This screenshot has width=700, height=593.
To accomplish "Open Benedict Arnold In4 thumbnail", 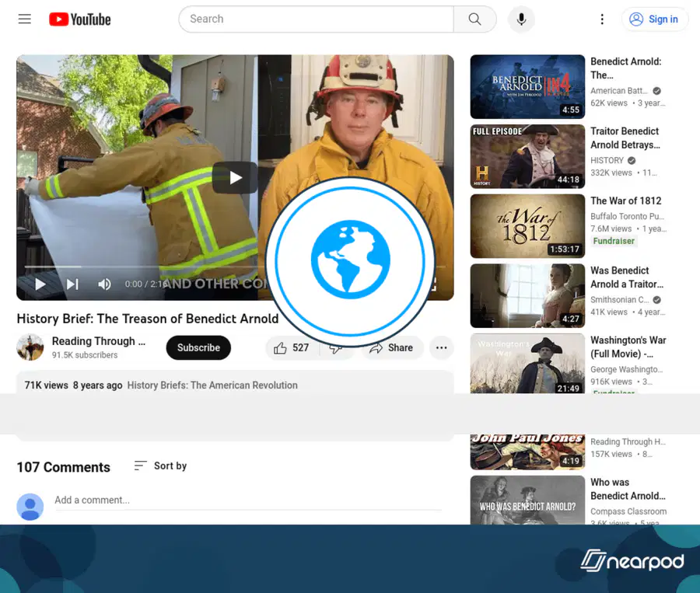I will (x=527, y=86).
